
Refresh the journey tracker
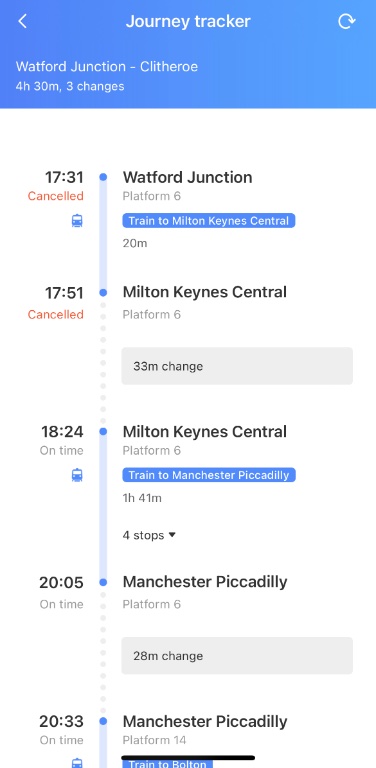click(347, 22)
